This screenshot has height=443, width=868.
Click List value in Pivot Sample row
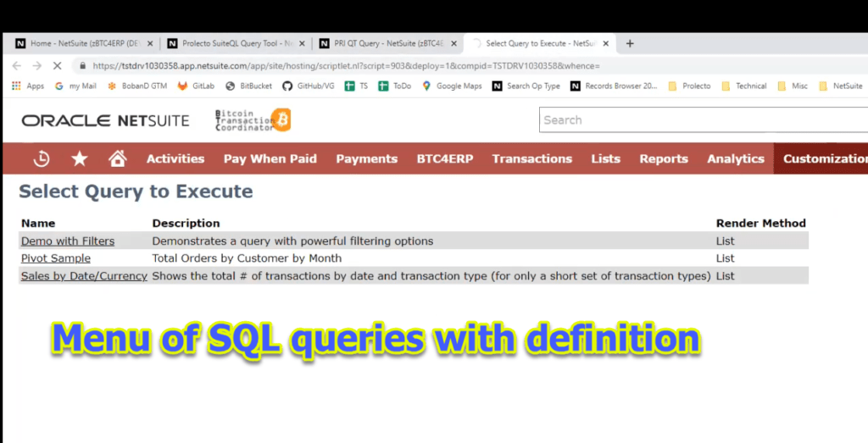726,258
